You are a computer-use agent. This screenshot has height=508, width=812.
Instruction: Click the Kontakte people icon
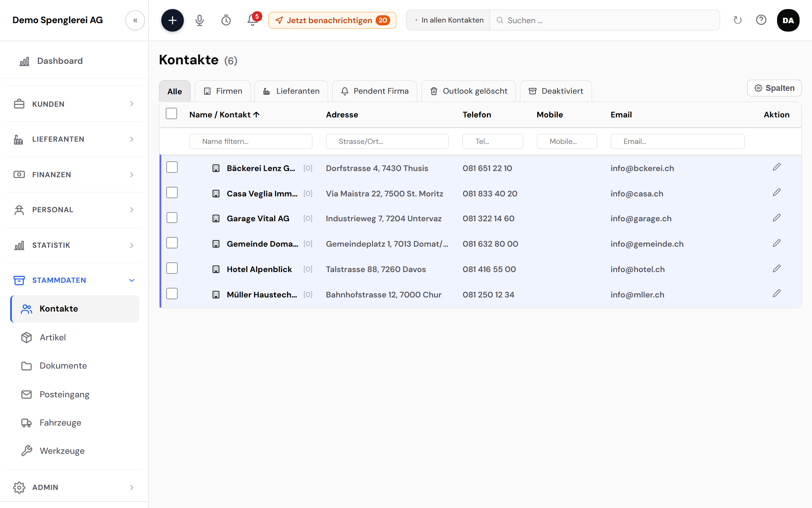point(27,309)
